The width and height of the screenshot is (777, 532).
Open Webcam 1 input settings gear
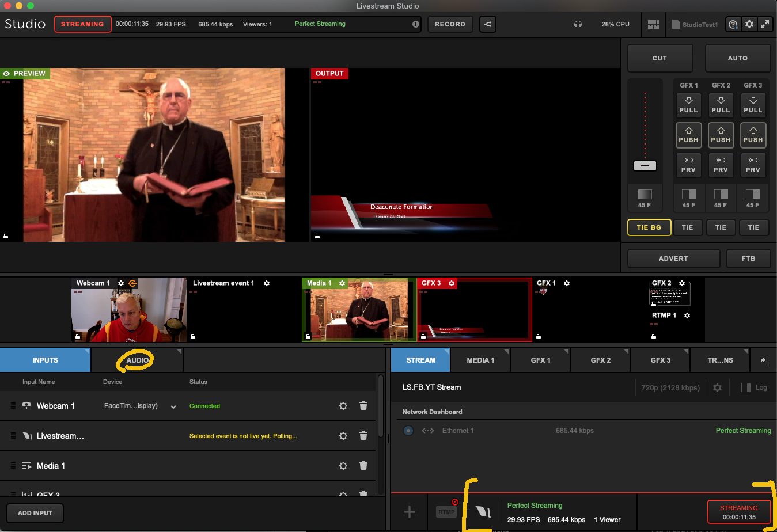click(343, 406)
